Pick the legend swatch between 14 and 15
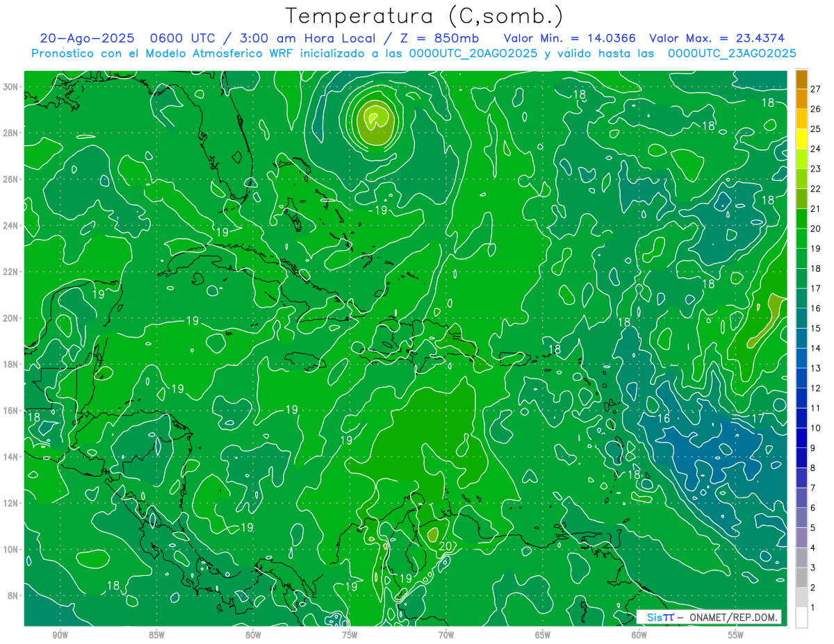 (801, 338)
